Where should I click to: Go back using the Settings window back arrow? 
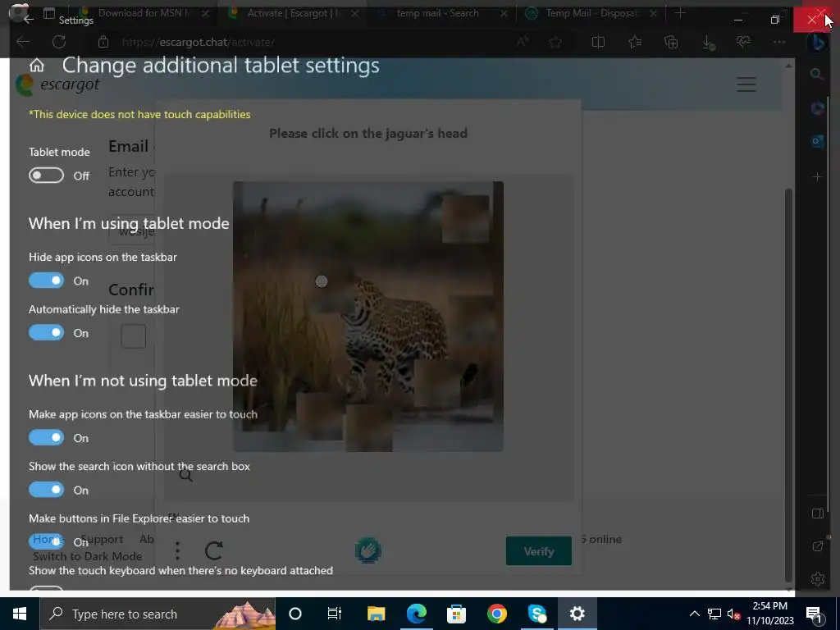pos(29,20)
